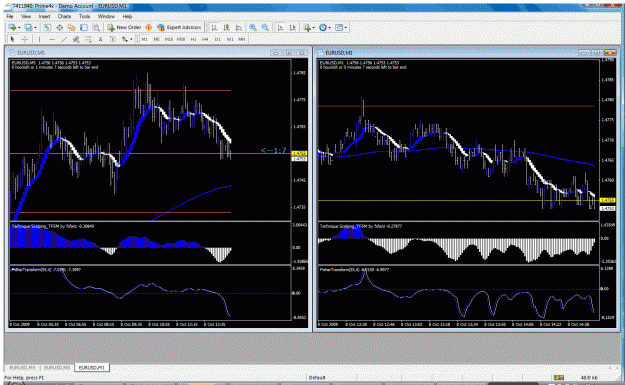Select the M15 timeframe button
This screenshot has width=625, height=385.
[x=169, y=39]
